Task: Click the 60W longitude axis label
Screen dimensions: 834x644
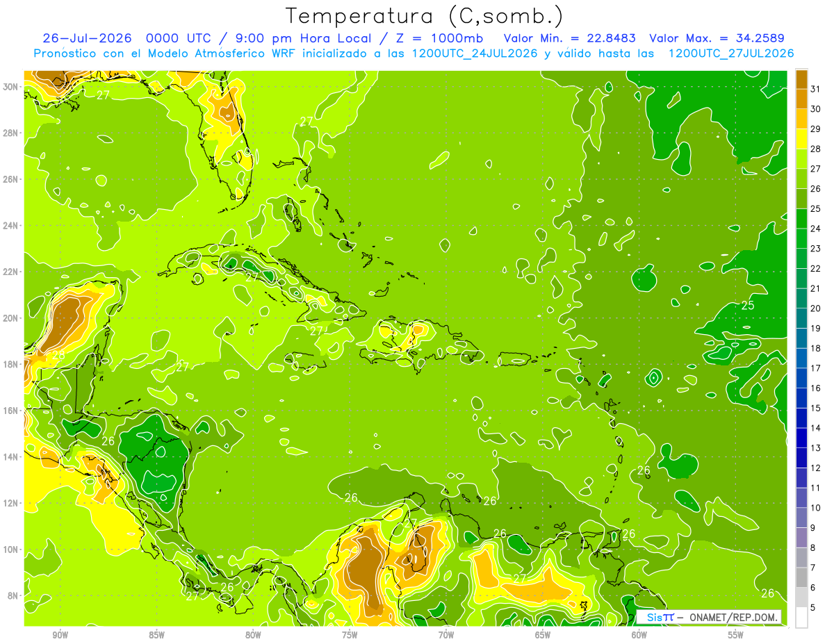Action: (x=639, y=635)
